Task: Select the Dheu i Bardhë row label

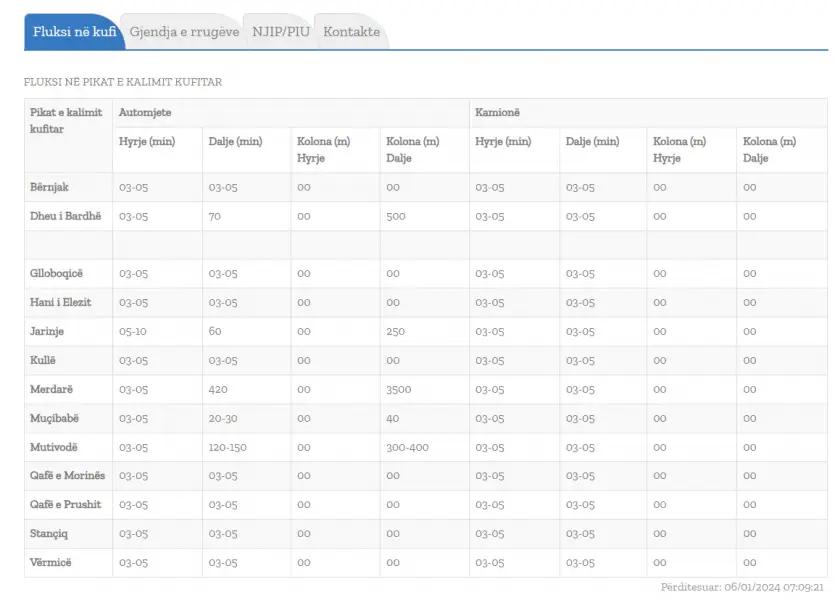Action: tap(66, 216)
